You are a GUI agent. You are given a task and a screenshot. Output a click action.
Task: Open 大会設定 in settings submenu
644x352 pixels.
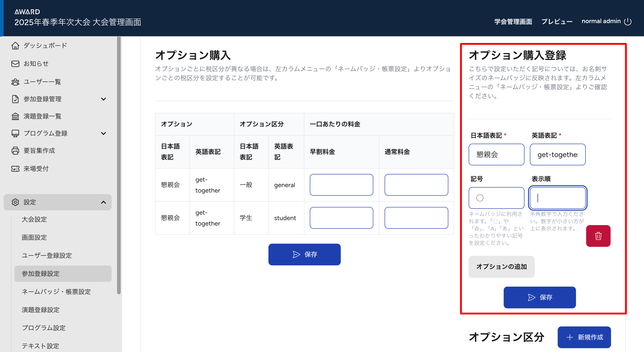pyautogui.click(x=34, y=219)
